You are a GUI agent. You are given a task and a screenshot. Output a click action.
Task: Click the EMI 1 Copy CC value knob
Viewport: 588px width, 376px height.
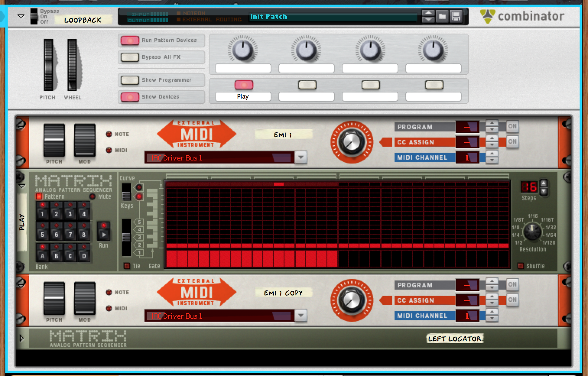point(352,300)
